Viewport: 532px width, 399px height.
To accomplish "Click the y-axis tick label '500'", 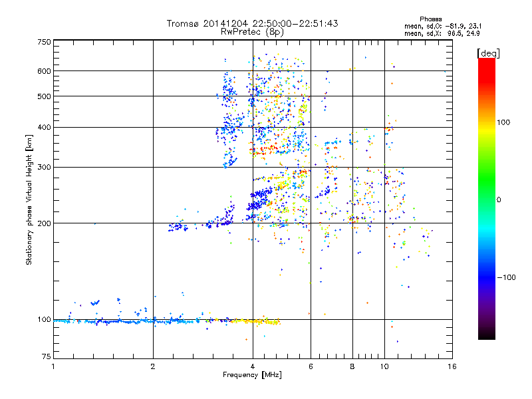I will click(44, 96).
